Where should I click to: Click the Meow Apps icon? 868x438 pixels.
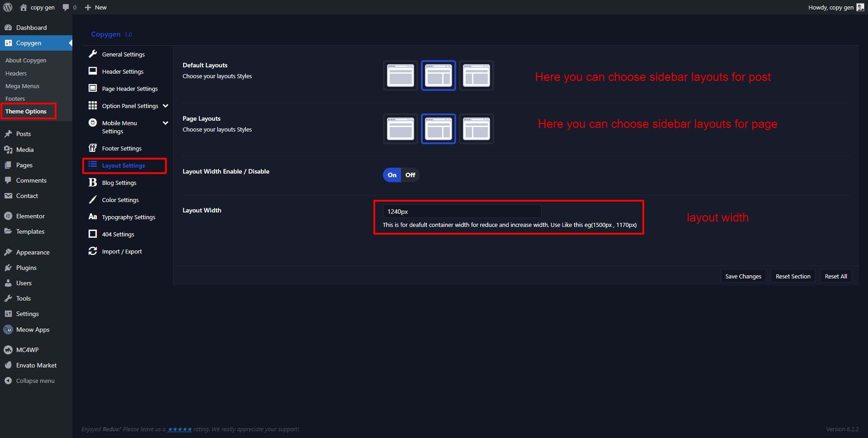(8, 330)
